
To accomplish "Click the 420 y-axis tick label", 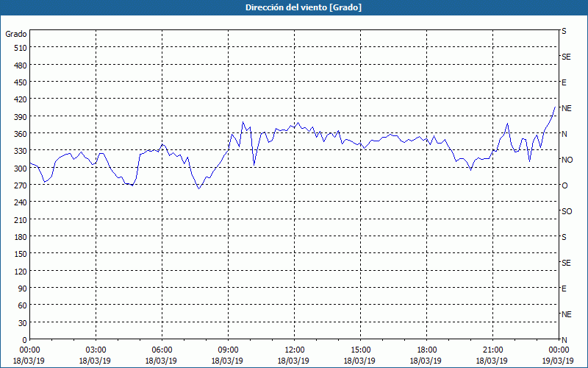I will [x=21, y=99].
